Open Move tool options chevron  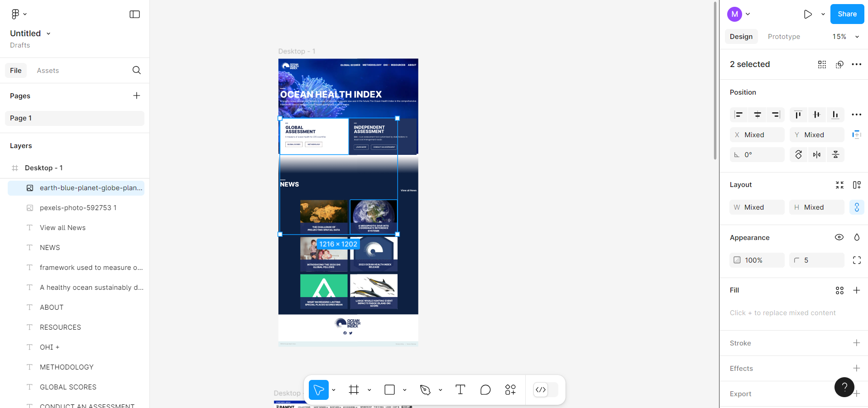(x=334, y=390)
